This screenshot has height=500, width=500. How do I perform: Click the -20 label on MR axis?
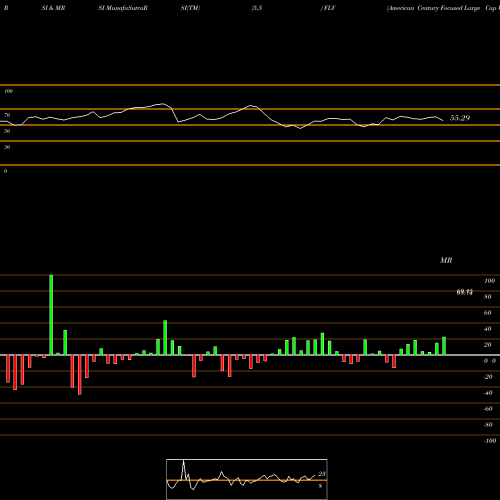[488, 377]
